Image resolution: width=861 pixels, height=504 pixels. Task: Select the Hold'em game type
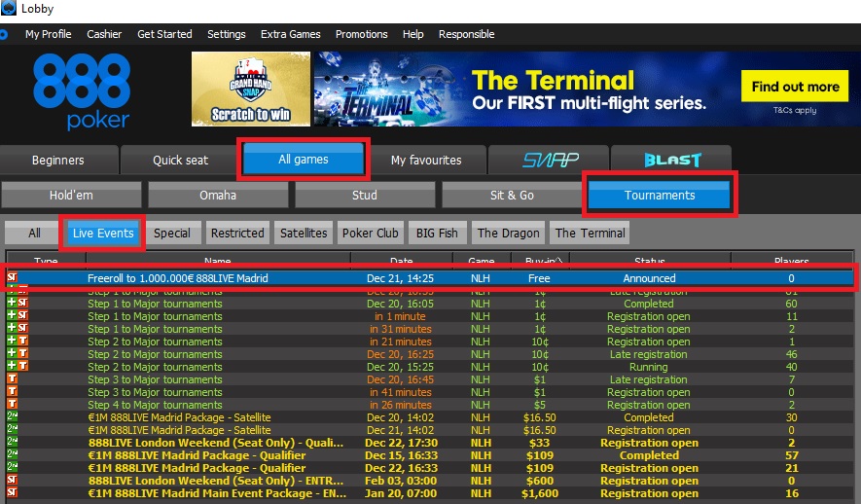coord(71,196)
